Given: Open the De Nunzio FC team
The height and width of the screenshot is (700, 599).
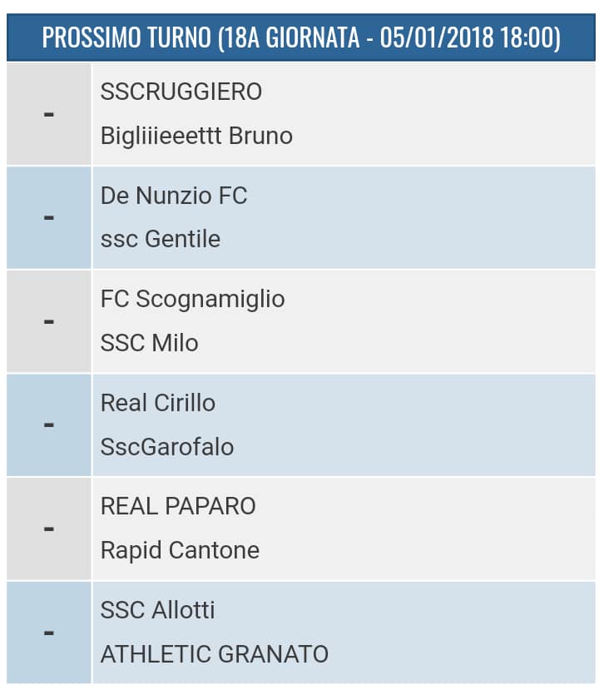Looking at the screenshot, I should click(174, 196).
